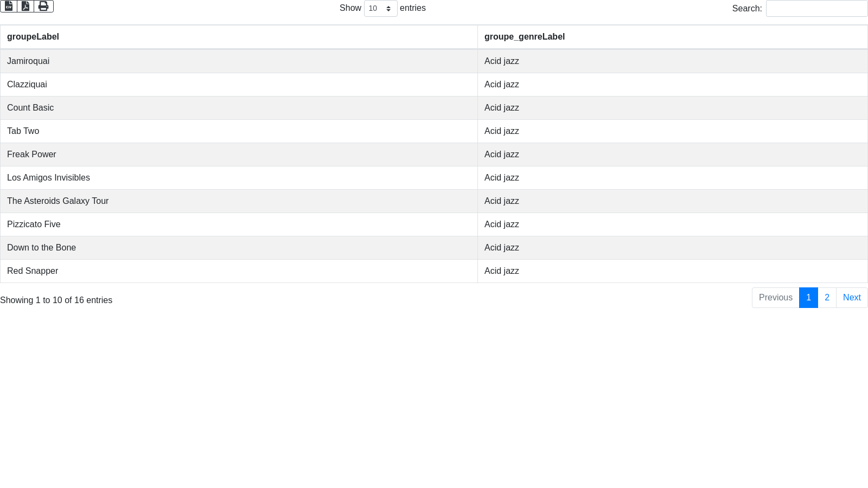Select Los Amigos Invisibles cell

(48, 178)
